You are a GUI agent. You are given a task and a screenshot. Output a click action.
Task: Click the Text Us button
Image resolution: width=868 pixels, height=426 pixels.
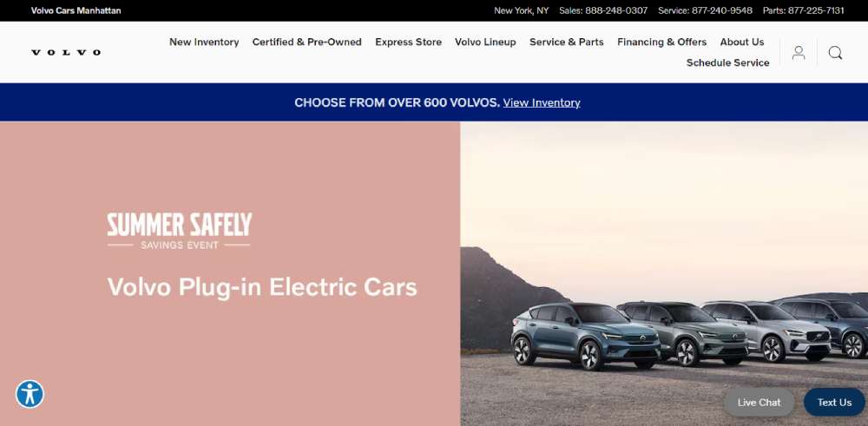[834, 403]
